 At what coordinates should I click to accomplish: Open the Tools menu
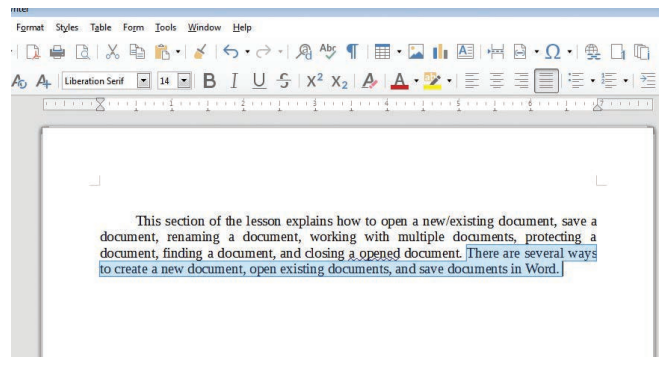coord(165,28)
